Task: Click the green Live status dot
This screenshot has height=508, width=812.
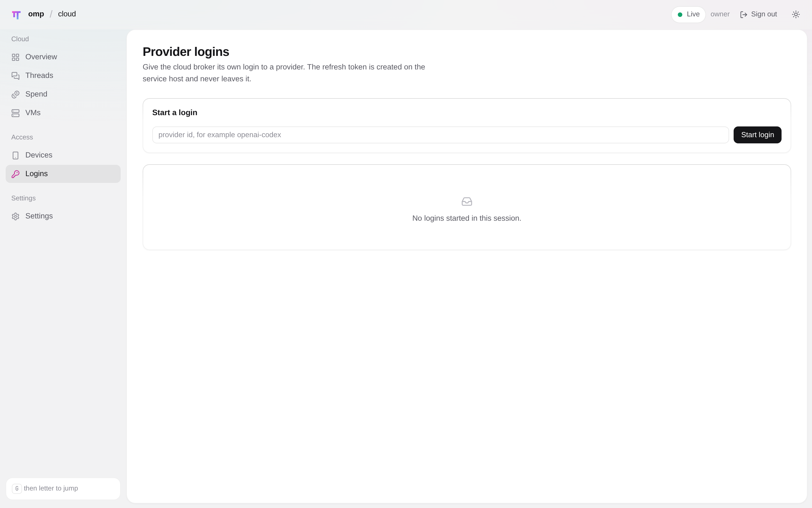Action: point(680,14)
